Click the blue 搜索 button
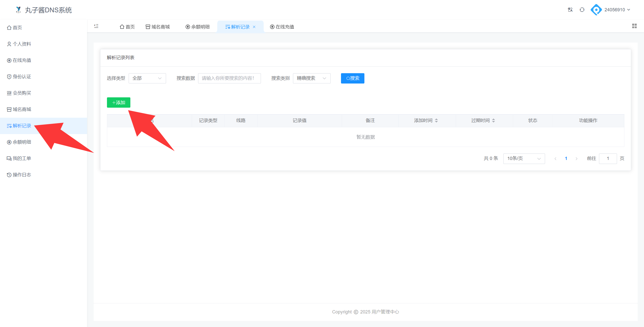 pyautogui.click(x=352, y=78)
